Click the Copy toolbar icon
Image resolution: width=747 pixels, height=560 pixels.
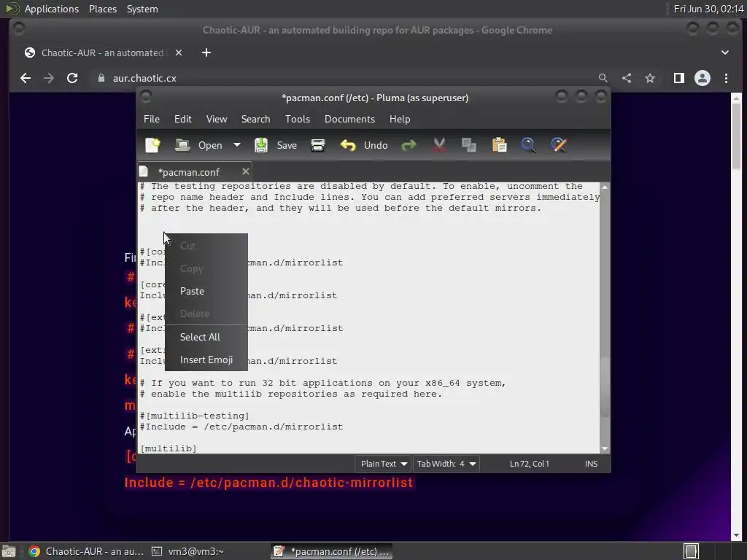click(469, 145)
